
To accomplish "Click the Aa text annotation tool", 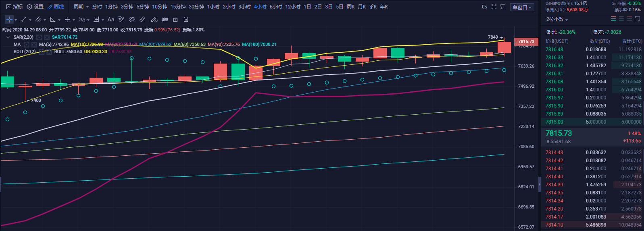I will click(111, 19).
